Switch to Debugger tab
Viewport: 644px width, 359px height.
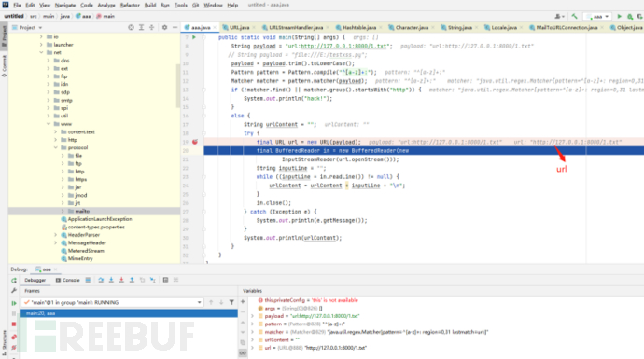pyautogui.click(x=35, y=281)
